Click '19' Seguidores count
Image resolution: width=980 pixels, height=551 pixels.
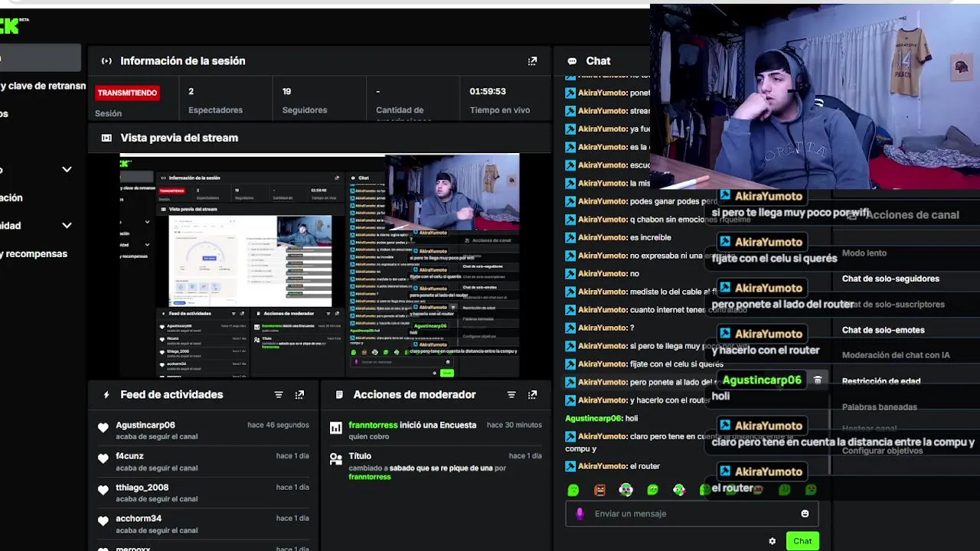286,91
